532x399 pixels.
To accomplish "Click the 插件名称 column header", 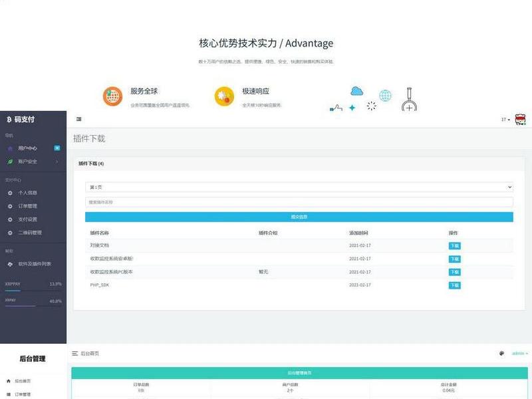I will click(99, 233).
